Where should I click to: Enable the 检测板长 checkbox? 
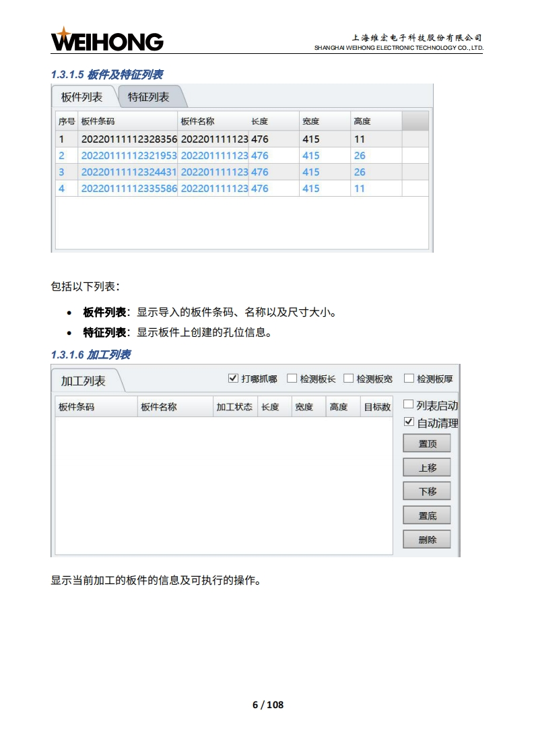292,379
